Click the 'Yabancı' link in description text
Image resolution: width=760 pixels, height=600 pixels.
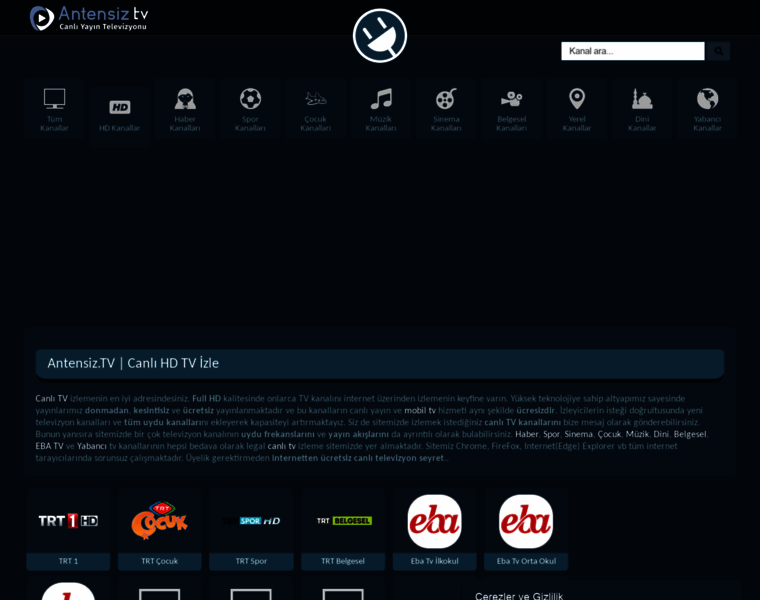(92, 446)
